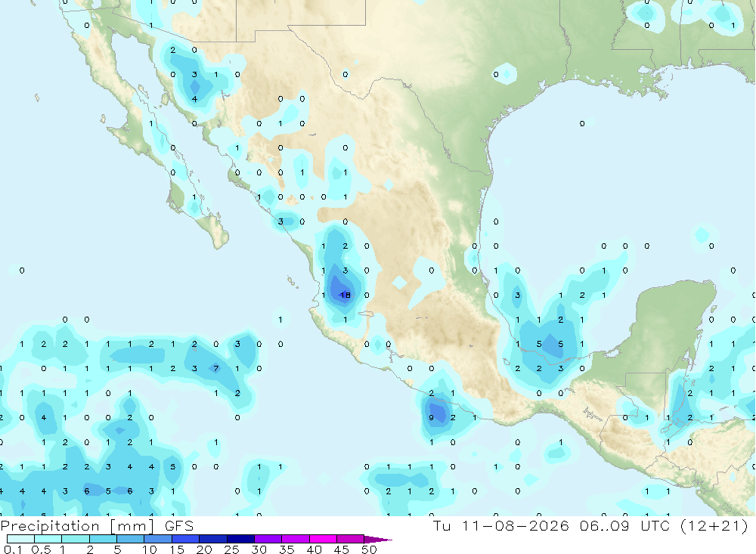The image size is (756, 554).
Task: Click the "GFS" model label
Action: click(179, 525)
